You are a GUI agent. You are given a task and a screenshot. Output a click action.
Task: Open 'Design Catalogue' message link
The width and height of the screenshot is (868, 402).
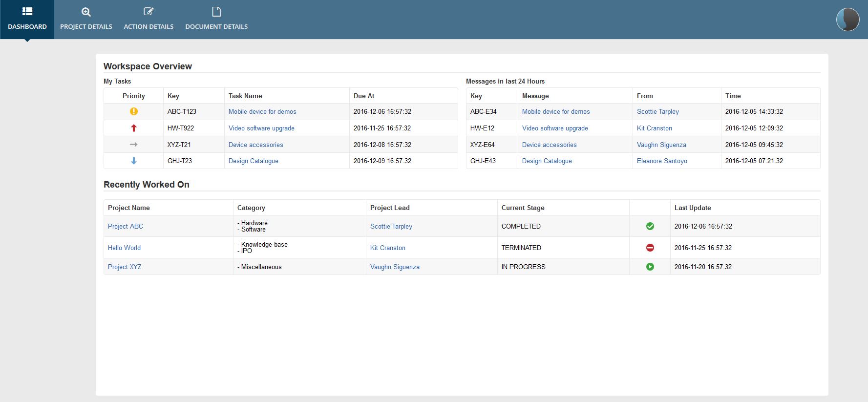pos(547,161)
